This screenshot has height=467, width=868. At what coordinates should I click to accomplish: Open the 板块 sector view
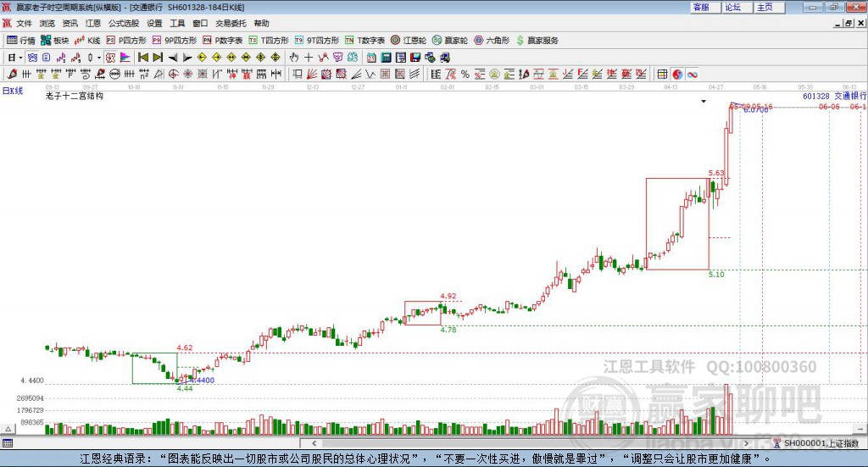click(x=54, y=41)
